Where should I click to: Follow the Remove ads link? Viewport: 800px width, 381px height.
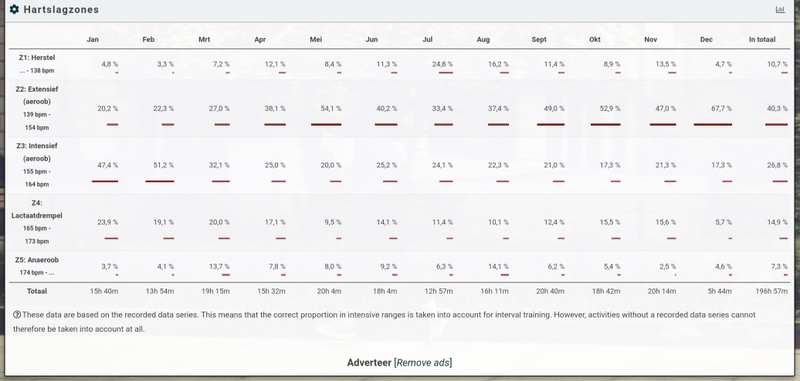(x=423, y=363)
